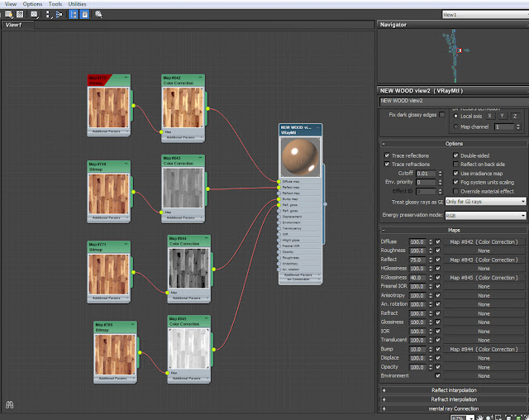
Task: Click the Bump map input socket
Action: [279, 199]
